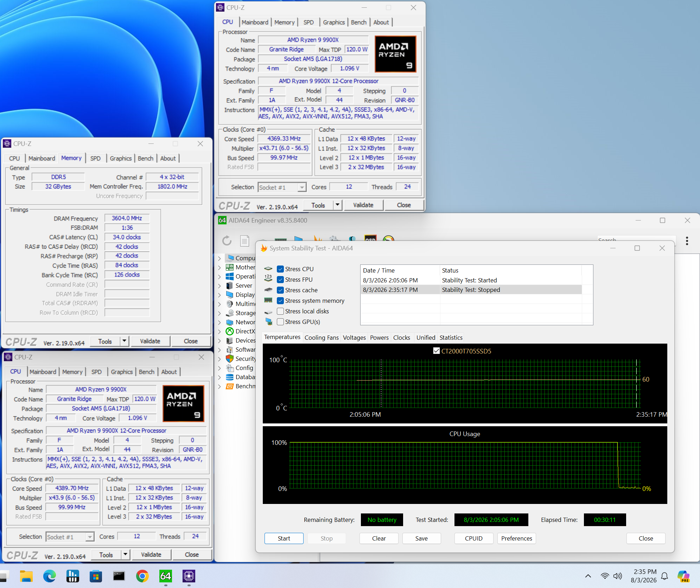
Task: Click the taskbar clock and date
Action: 644,576
